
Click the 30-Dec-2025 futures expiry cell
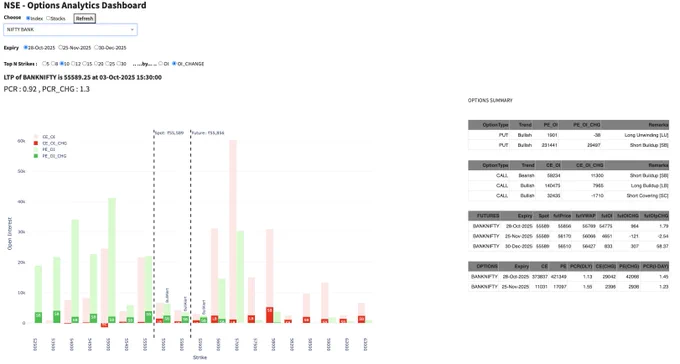(x=518, y=246)
